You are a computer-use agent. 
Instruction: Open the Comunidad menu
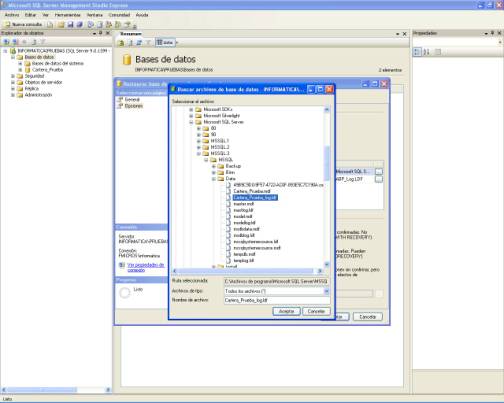[x=119, y=15]
